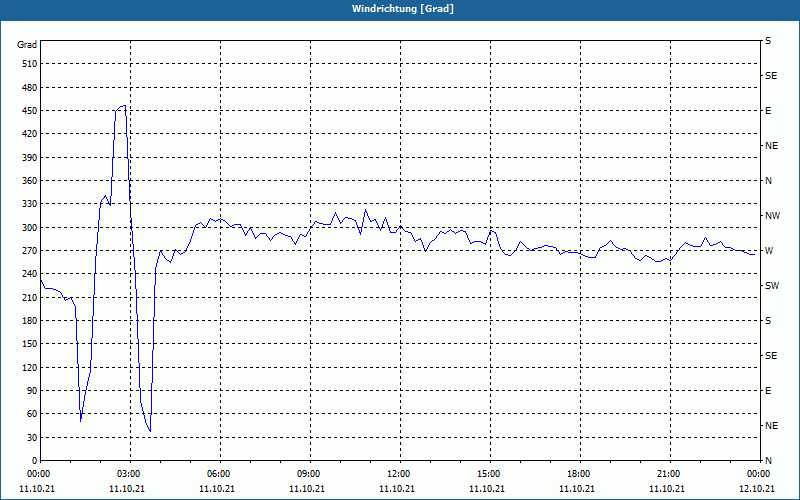Select the "S" compass label level with 180
800x500 pixels.
point(768,321)
